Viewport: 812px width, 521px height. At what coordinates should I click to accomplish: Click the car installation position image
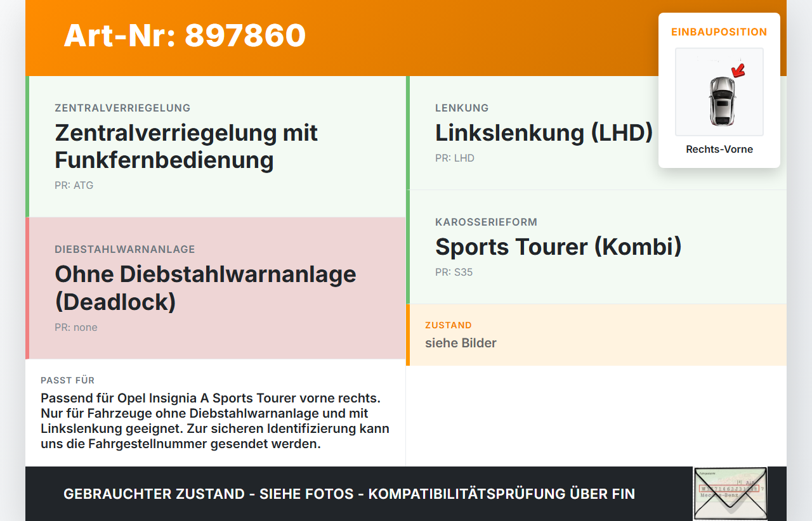(x=719, y=92)
